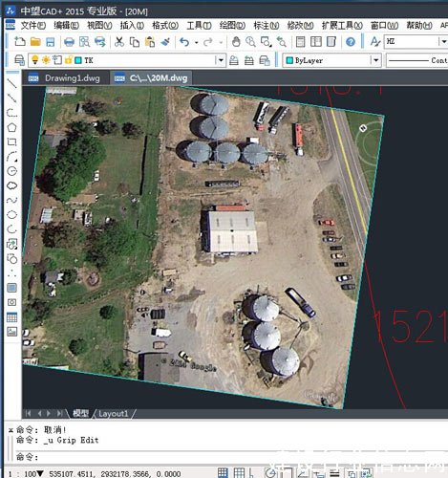Toggle TK layer freeze sun icon
The image size is (448, 478).
(46, 60)
